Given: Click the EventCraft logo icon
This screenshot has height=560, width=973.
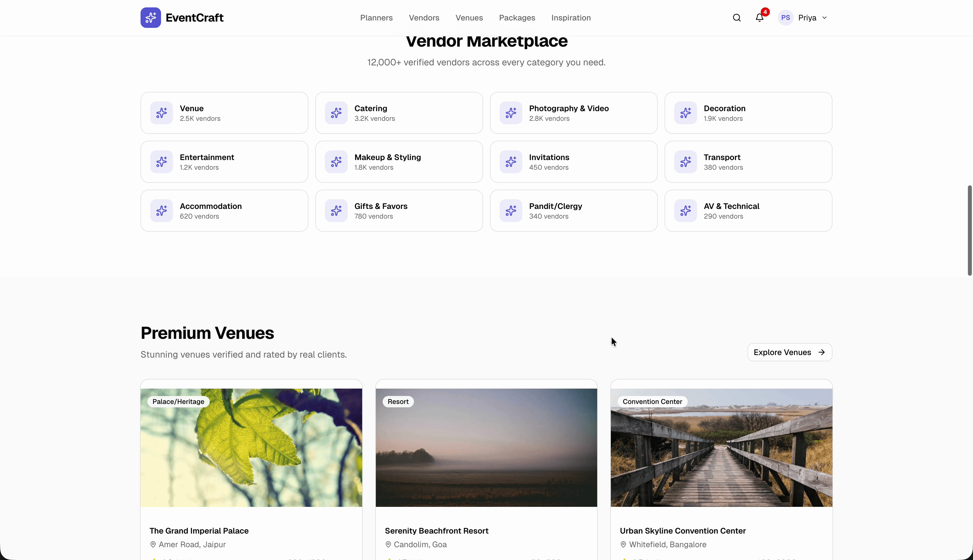Looking at the screenshot, I should (151, 17).
